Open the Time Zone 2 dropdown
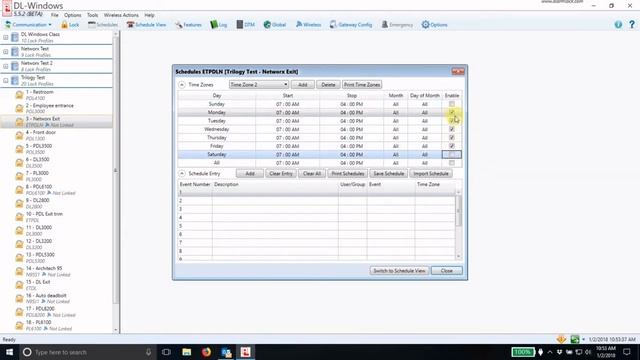The width and height of the screenshot is (640, 360). pyautogui.click(x=259, y=84)
